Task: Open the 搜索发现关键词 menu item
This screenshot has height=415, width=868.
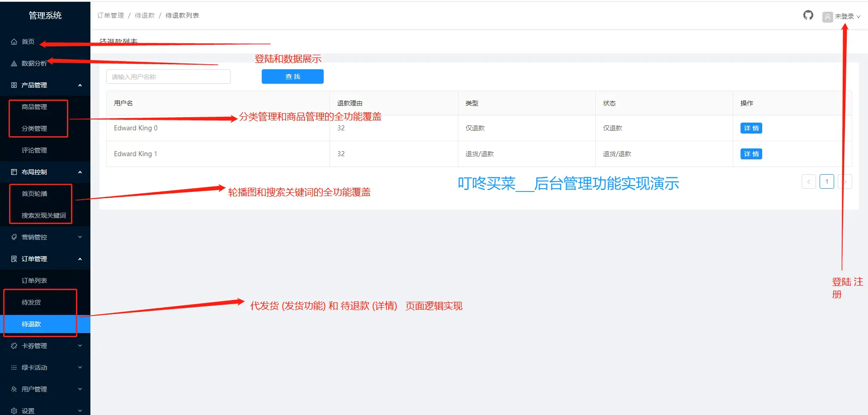Action: pyautogui.click(x=45, y=215)
